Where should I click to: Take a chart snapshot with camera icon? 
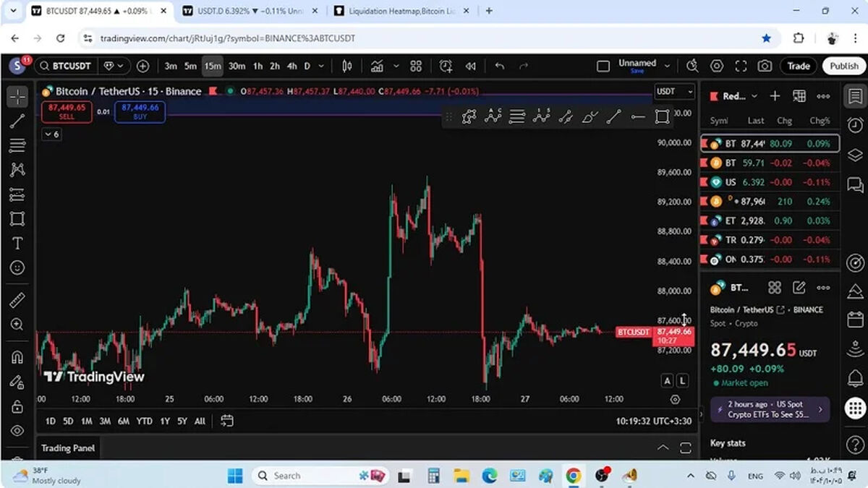(765, 66)
